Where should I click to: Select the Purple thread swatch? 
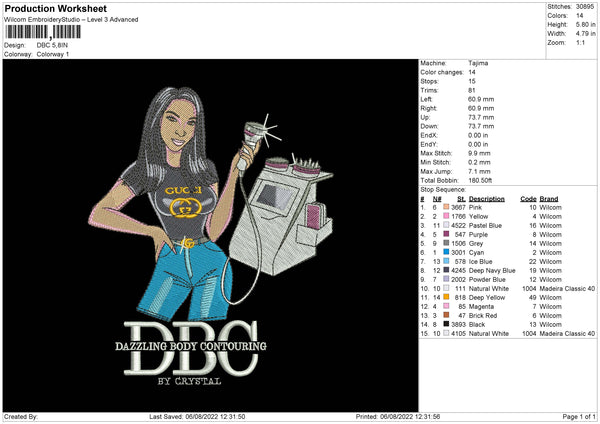[446, 234]
